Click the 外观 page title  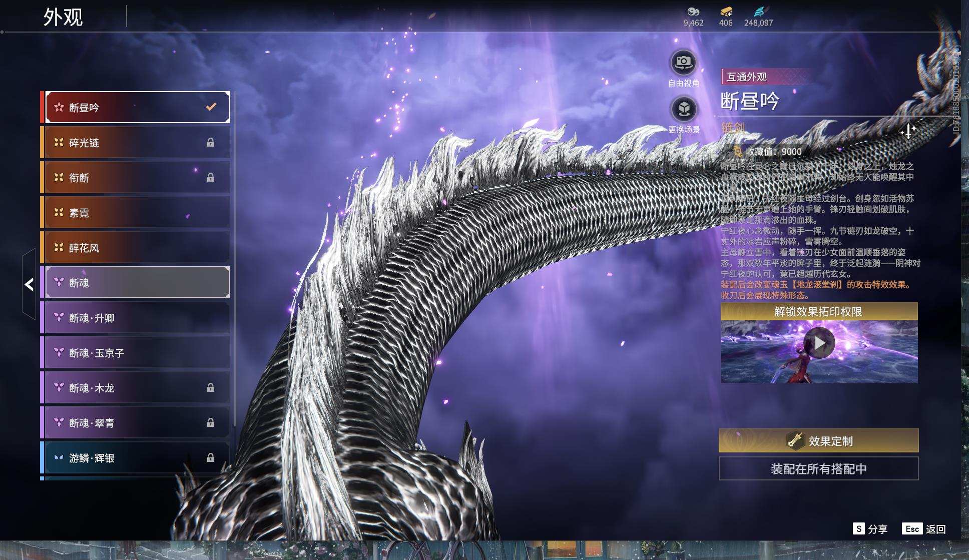click(63, 17)
